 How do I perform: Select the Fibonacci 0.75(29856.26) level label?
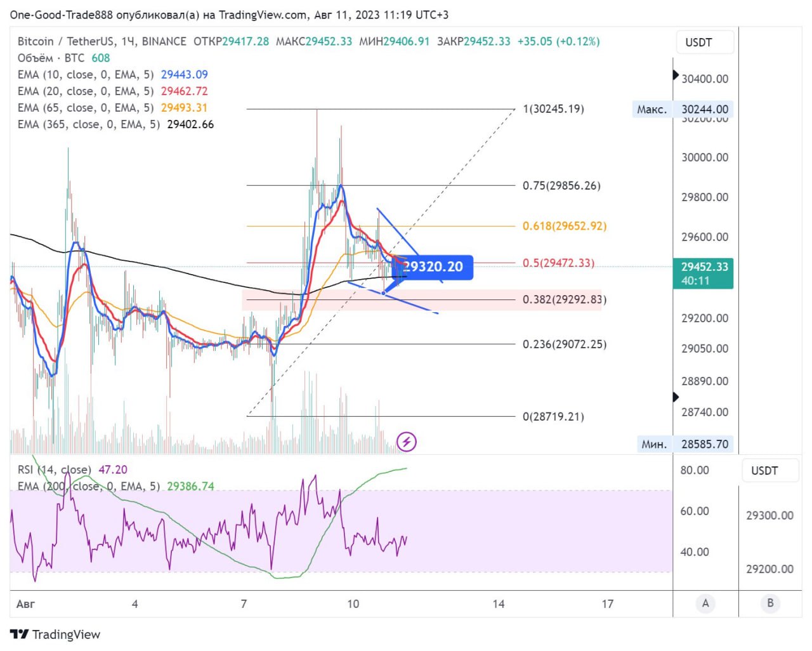pos(561,186)
